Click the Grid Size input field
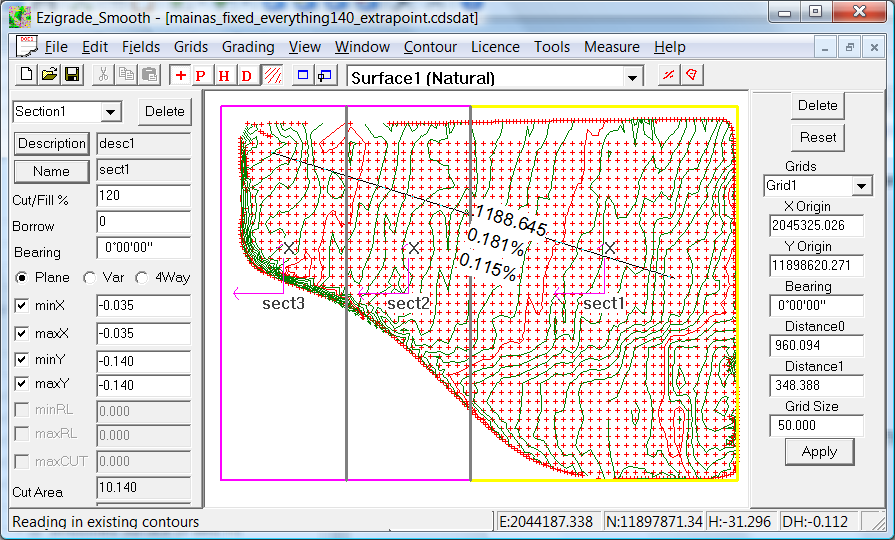895x540 pixels. click(816, 426)
